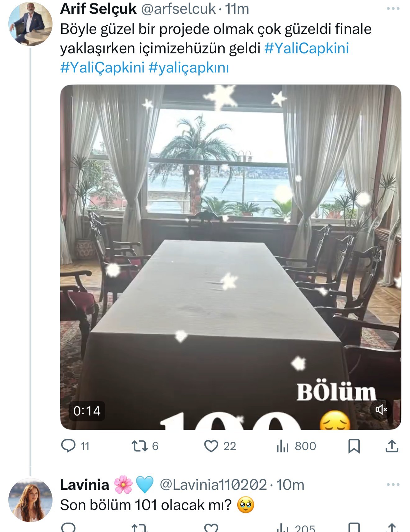
Task: Unmute the video sound
Action: pos(381,410)
